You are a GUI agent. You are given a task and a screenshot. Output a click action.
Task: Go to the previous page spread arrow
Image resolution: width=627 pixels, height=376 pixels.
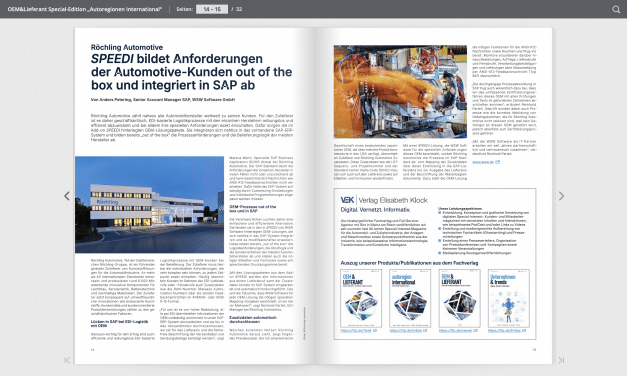point(67,196)
